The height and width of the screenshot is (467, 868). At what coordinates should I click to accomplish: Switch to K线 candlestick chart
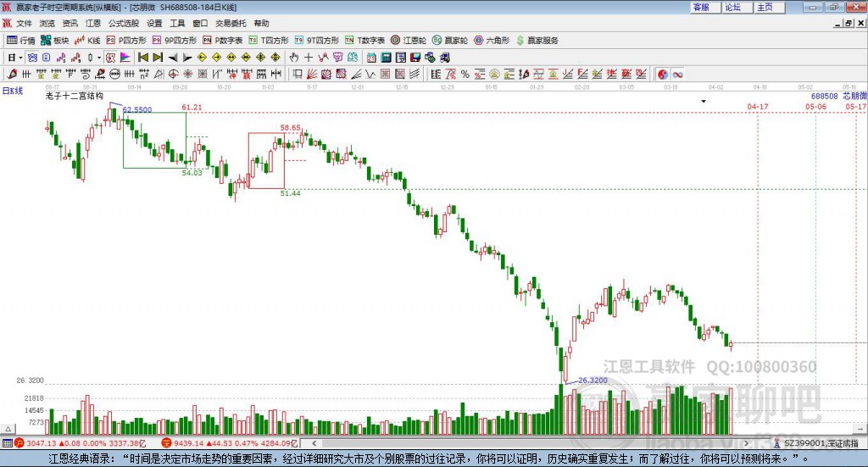87,41
